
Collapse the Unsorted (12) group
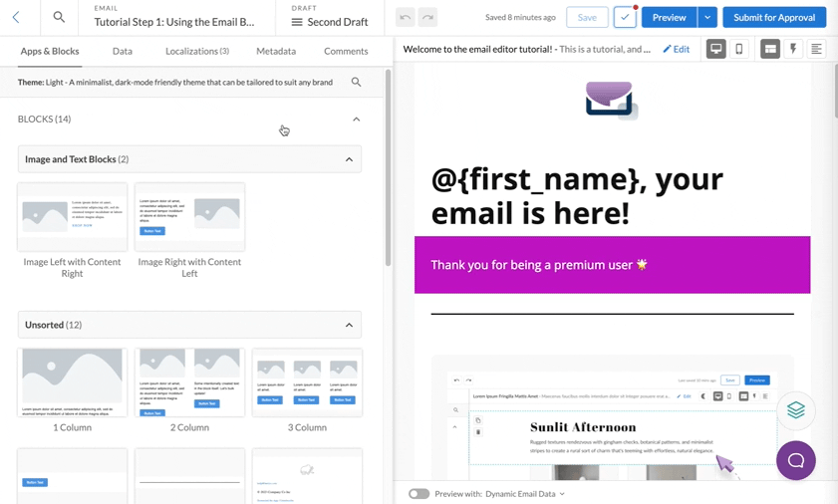349,325
